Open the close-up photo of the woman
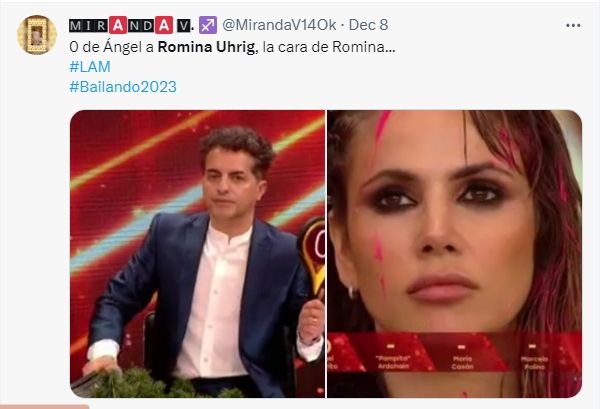Screen dimensions: 600x409 pyautogui.click(x=455, y=254)
